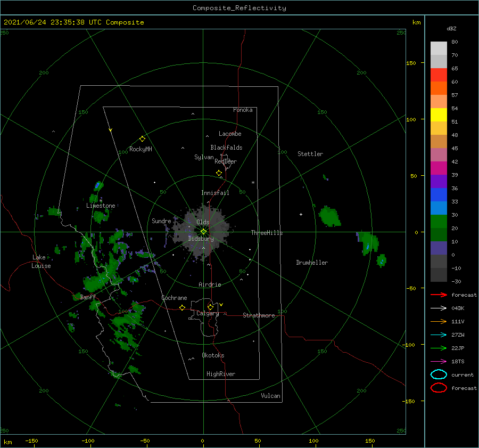Select the orange 111V arrow legend icon
Viewport: 479px width, 448px height.
click(x=439, y=321)
